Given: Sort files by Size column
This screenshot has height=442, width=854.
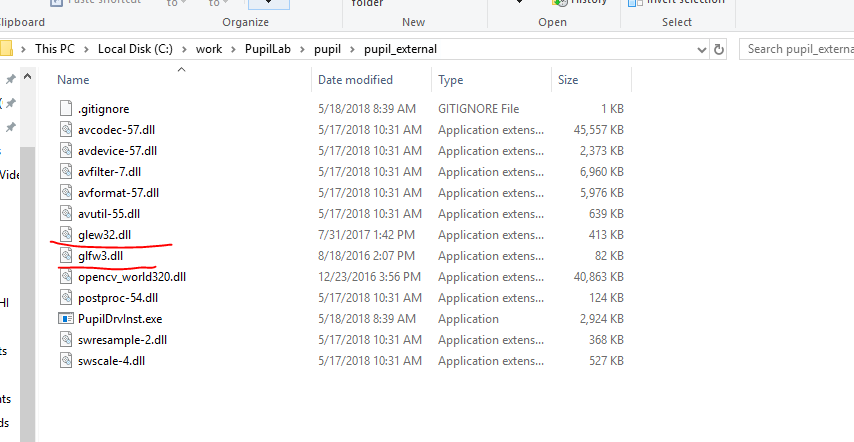Looking at the screenshot, I should click(x=568, y=79).
